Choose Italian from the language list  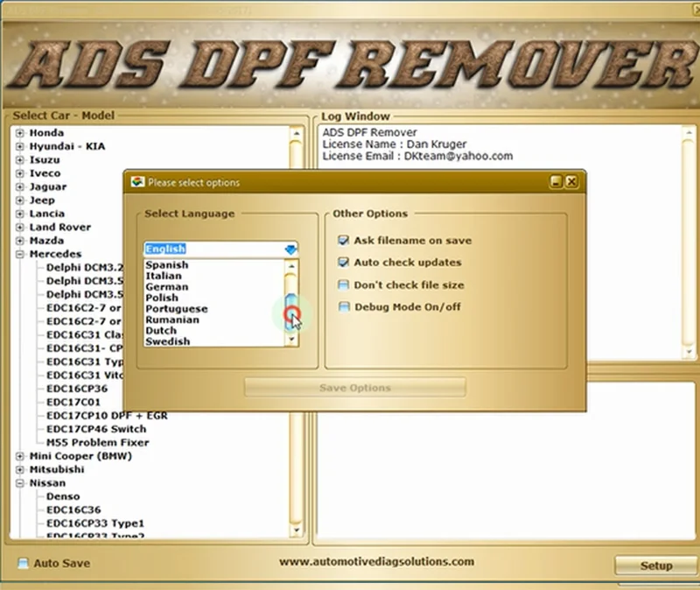coord(164,276)
